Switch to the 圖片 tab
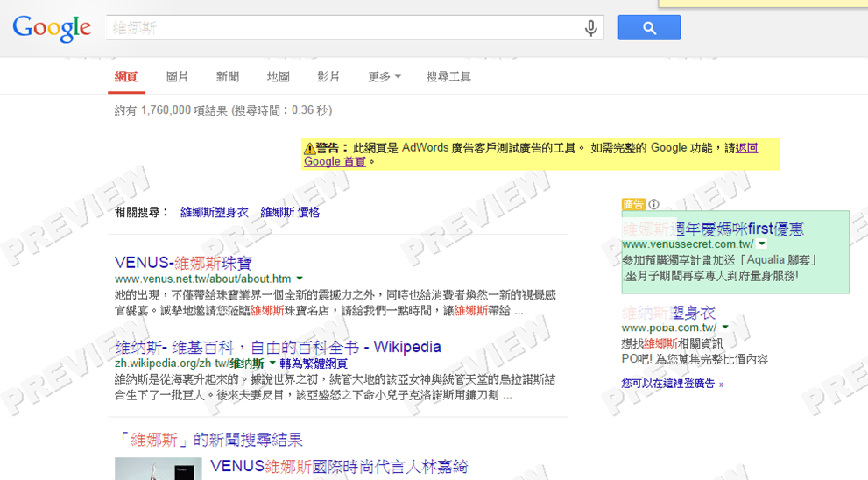 [x=177, y=77]
